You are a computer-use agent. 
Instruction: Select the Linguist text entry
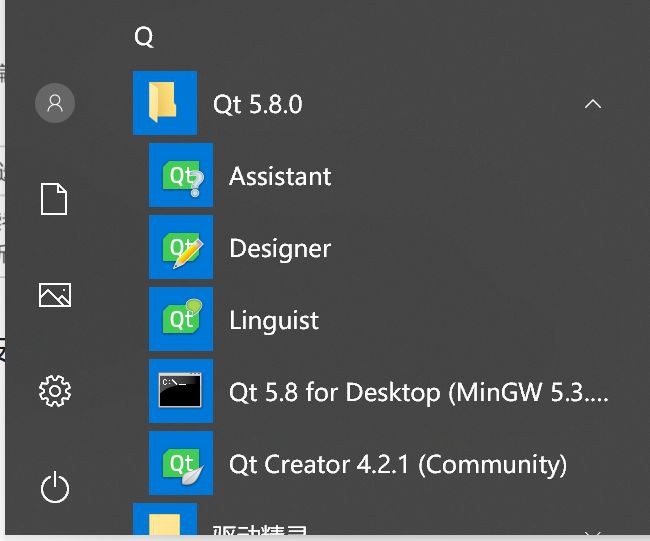coord(274,321)
